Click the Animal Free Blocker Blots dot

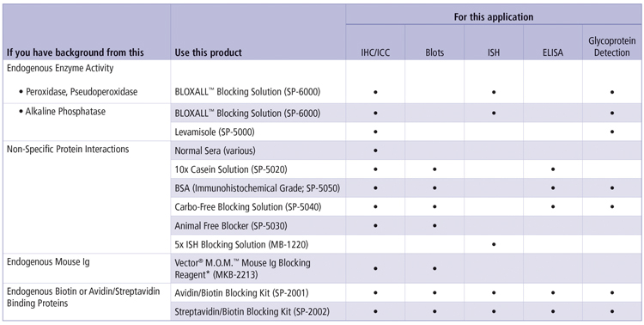(434, 226)
